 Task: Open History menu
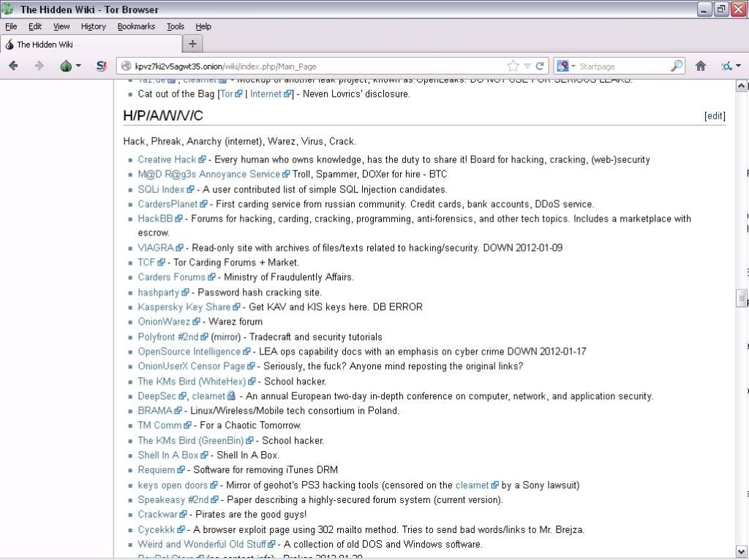(93, 26)
